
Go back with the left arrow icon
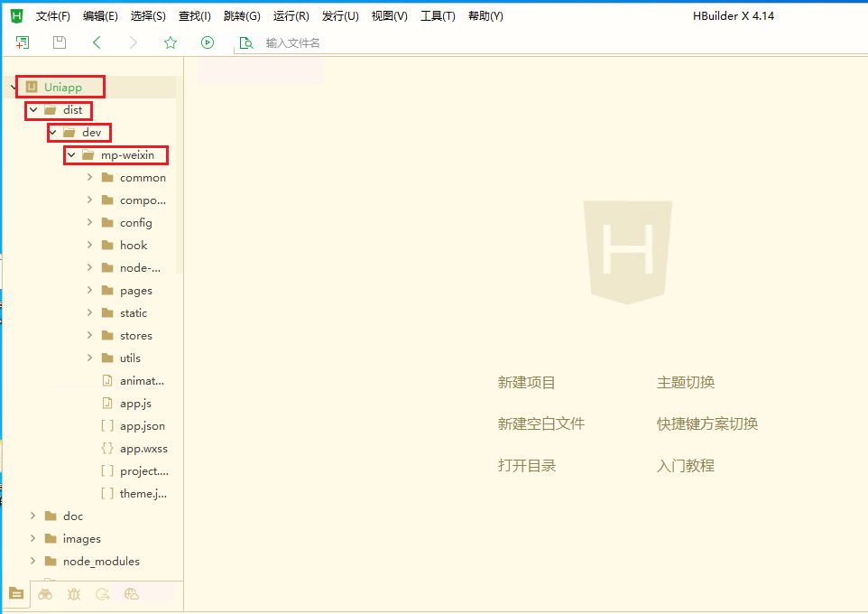97,42
